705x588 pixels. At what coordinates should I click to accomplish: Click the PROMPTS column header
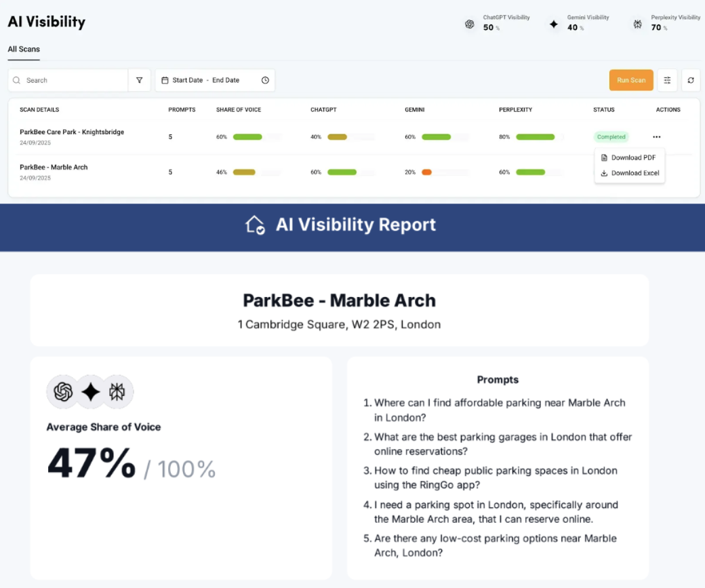tap(182, 110)
